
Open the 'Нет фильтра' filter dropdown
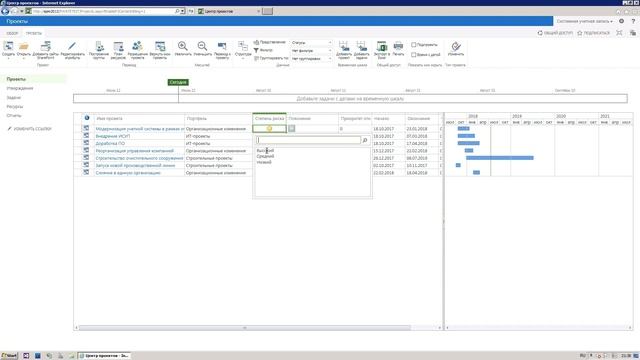point(311,51)
